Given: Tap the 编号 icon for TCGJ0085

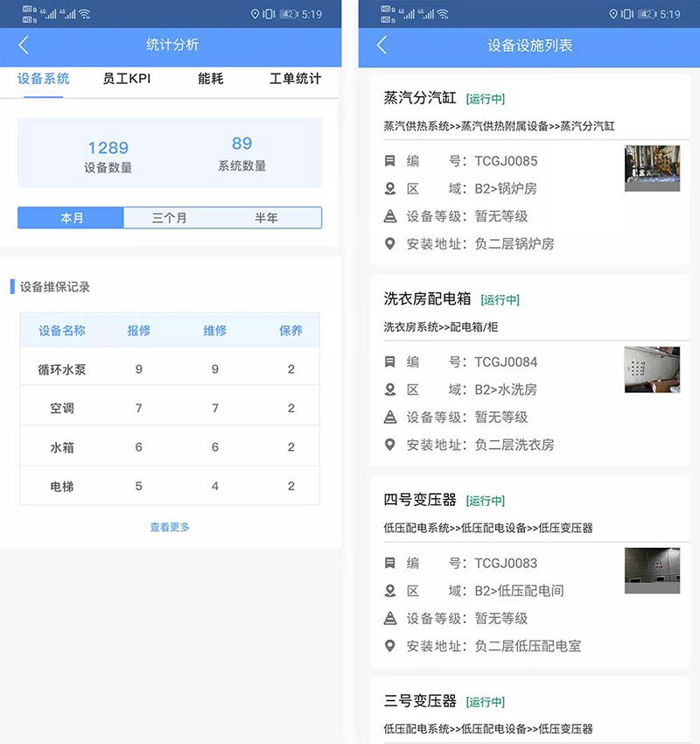Looking at the screenshot, I should (390, 161).
